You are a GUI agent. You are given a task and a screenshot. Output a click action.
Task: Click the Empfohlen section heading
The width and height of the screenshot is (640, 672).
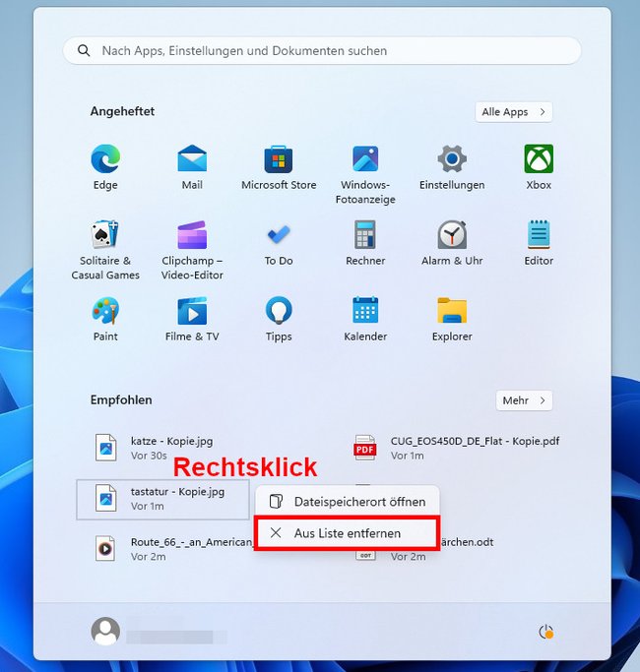(121, 399)
